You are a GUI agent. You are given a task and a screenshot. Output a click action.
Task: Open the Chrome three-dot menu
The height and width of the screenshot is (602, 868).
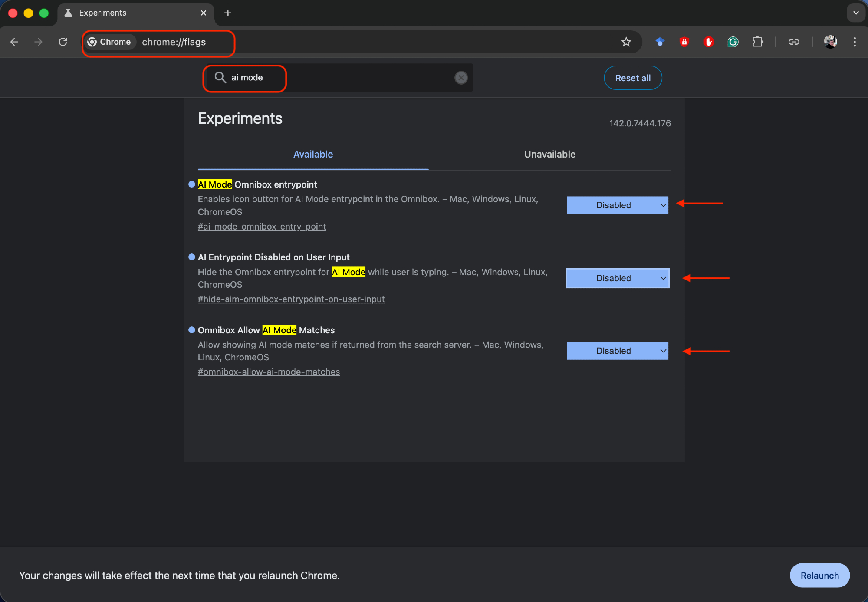point(855,42)
